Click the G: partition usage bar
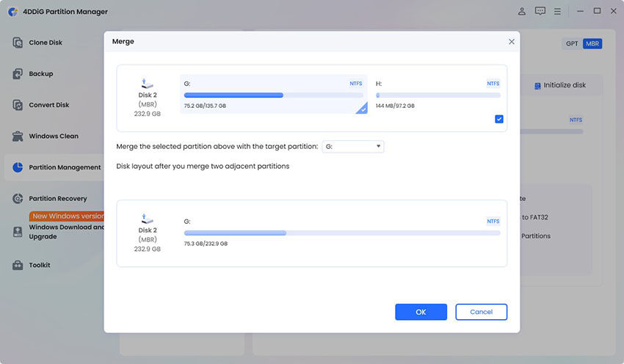 click(x=273, y=95)
